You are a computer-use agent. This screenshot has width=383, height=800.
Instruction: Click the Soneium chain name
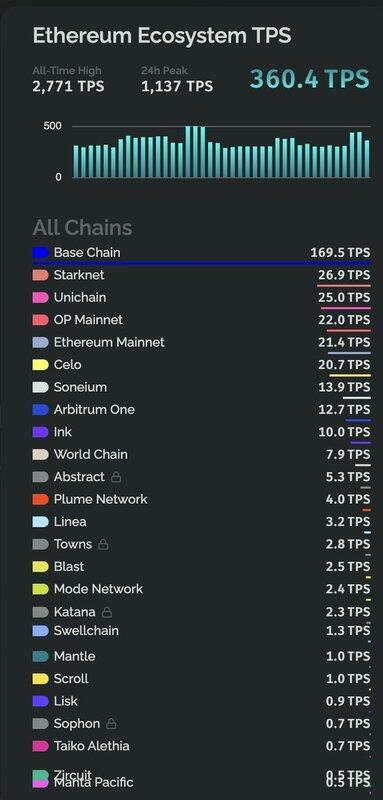tap(81, 387)
